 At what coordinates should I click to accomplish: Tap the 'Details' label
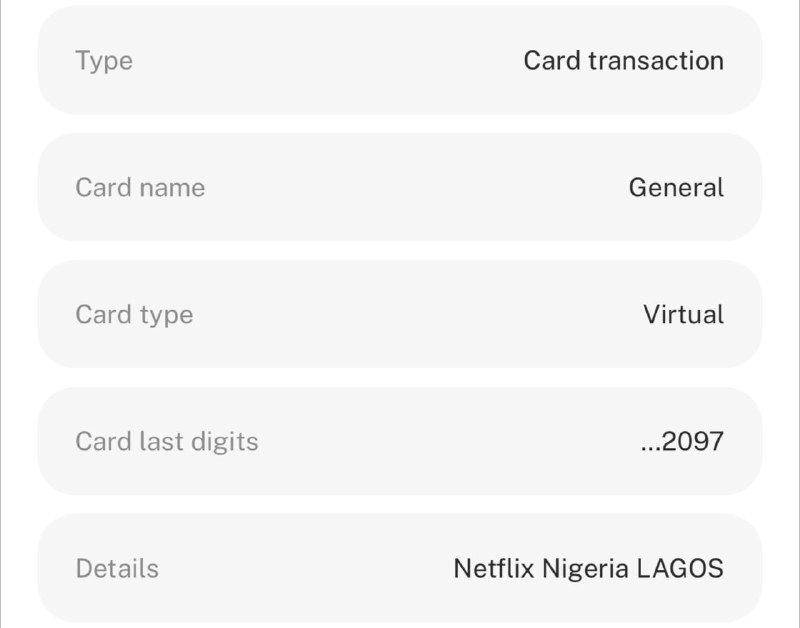click(x=117, y=569)
